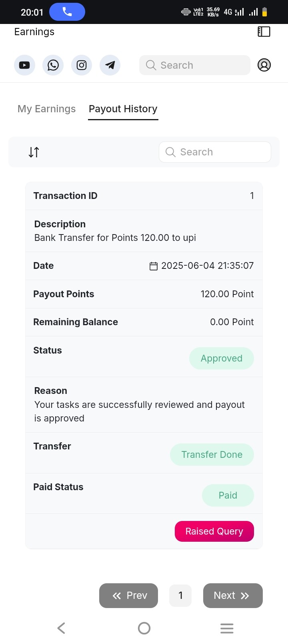Tap the active call indicator pill
The height and width of the screenshot is (644, 288).
click(67, 12)
